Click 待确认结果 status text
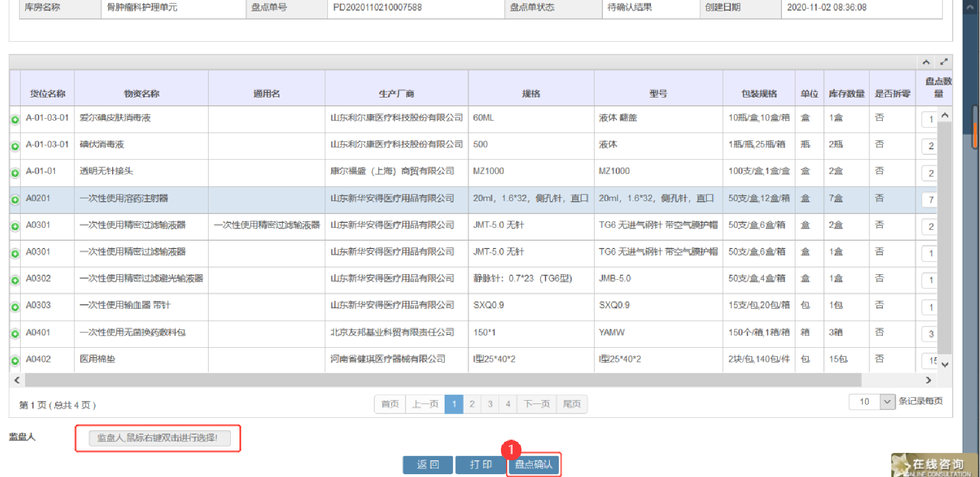The image size is (980, 477). click(x=630, y=7)
